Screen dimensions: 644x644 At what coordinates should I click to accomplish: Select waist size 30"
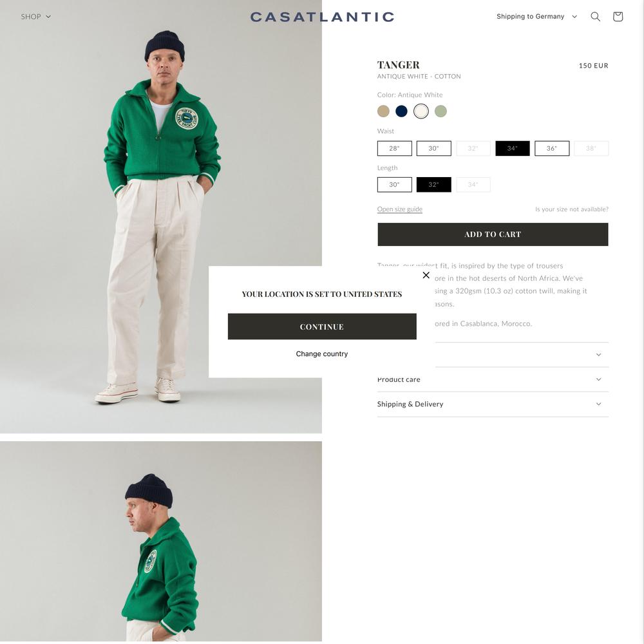[433, 148]
